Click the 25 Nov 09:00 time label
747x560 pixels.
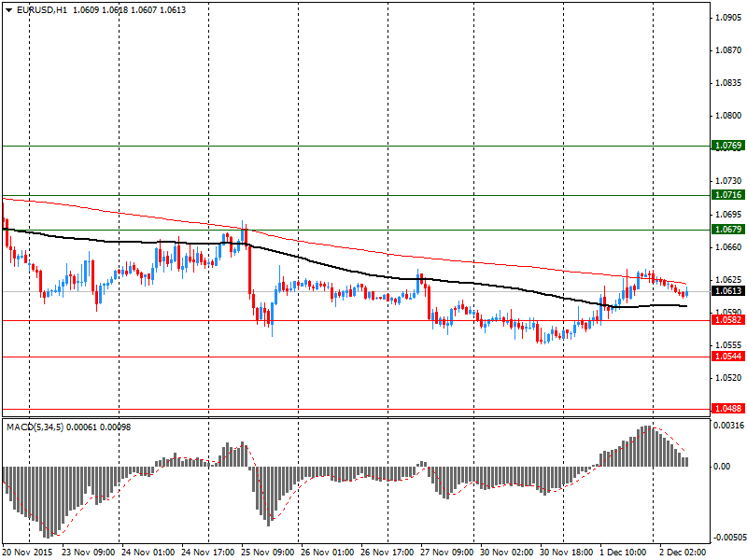click(x=268, y=553)
